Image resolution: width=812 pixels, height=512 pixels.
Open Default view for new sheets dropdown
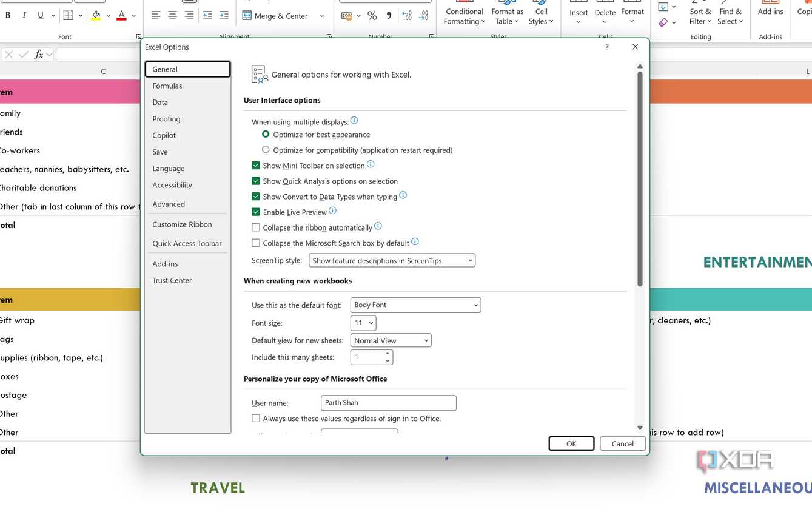click(391, 340)
